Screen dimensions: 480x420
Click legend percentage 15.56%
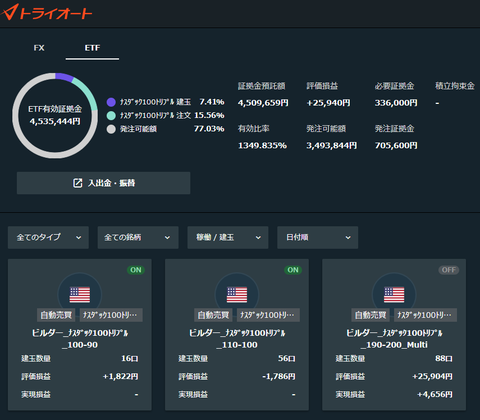click(209, 115)
